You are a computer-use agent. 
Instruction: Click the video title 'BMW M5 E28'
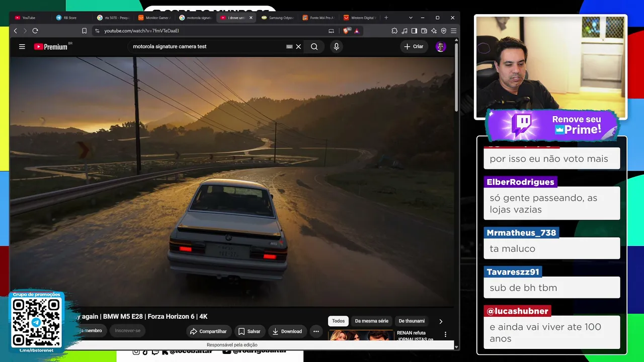[x=123, y=317]
